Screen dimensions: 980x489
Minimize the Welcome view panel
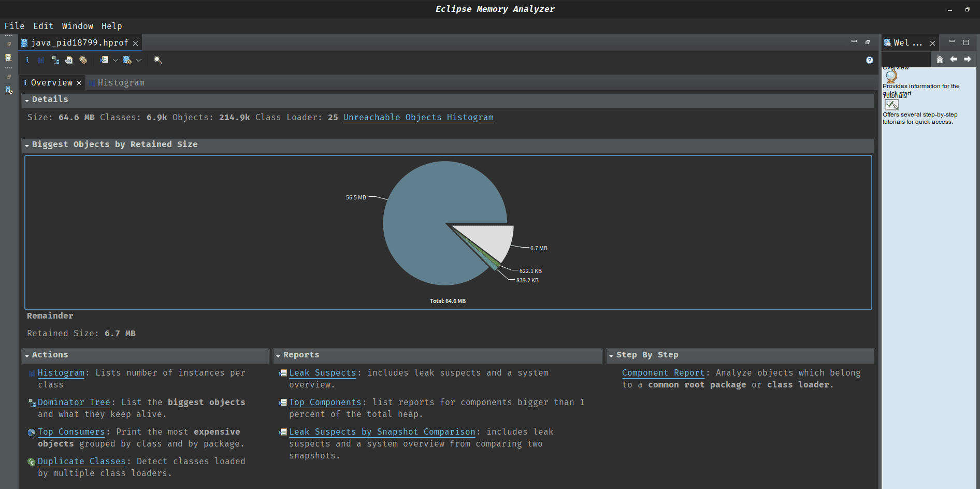point(952,41)
